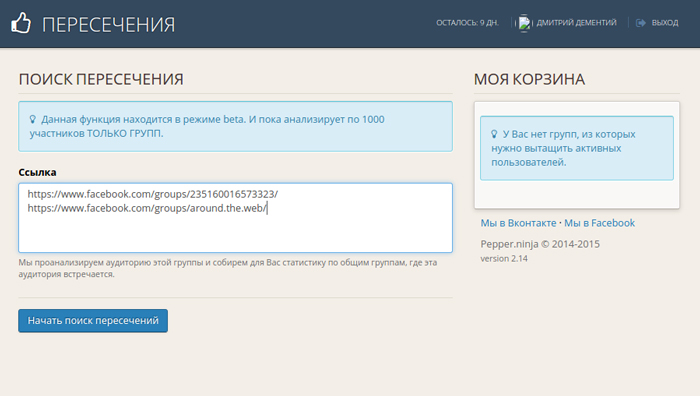Click the around.the.web URL line
The height and width of the screenshot is (396, 700).
[x=147, y=208]
